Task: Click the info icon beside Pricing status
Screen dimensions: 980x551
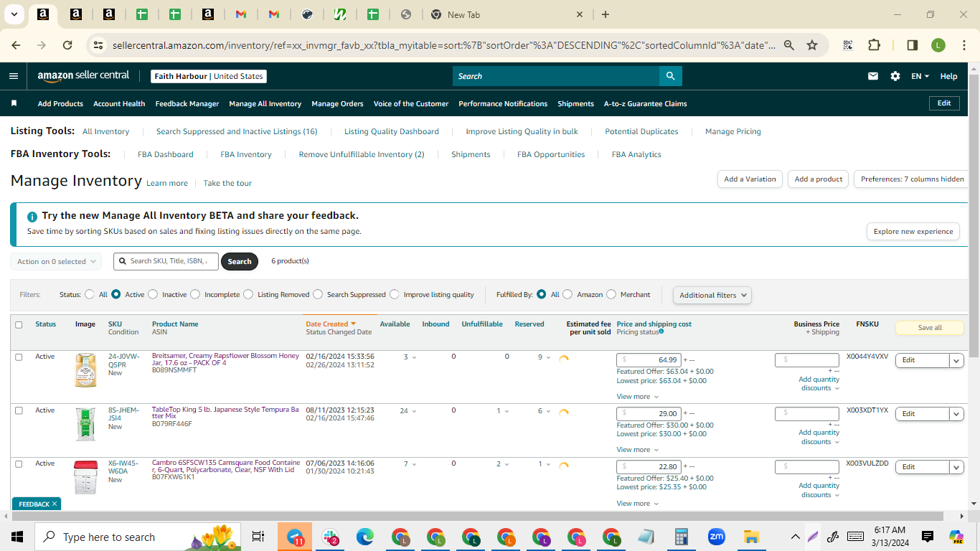Action: pyautogui.click(x=661, y=331)
